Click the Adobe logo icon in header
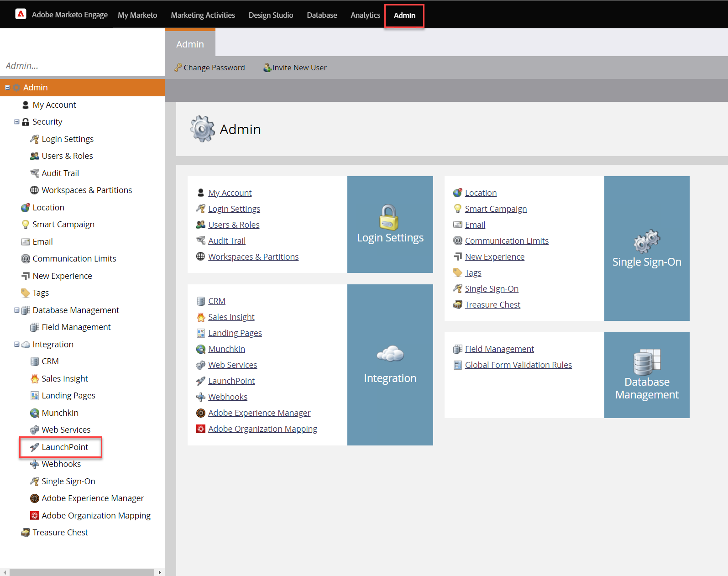The width and height of the screenshot is (728, 576). click(21, 14)
